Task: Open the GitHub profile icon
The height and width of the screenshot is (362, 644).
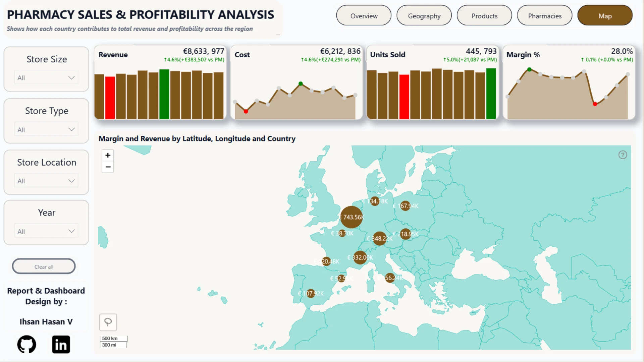Action: tap(26, 344)
